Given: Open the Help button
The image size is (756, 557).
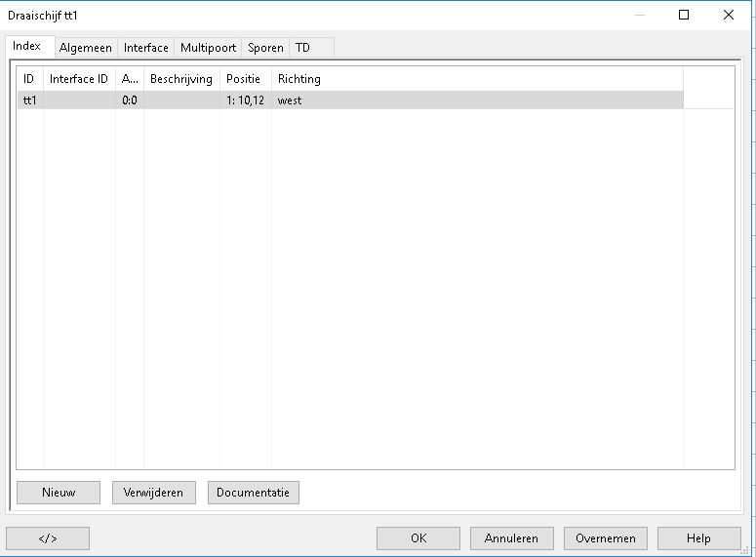Looking at the screenshot, I should [698, 538].
